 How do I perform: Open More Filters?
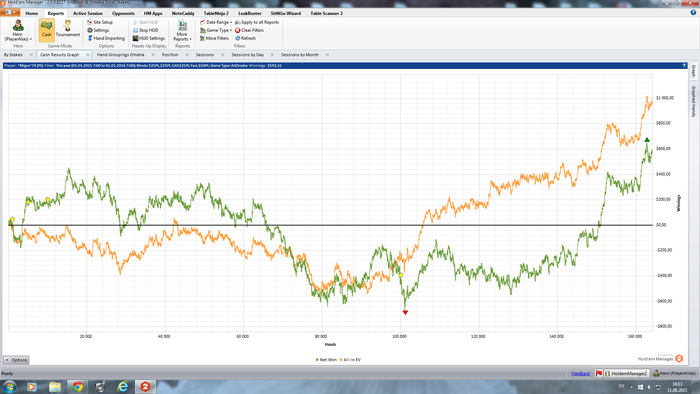click(x=214, y=38)
